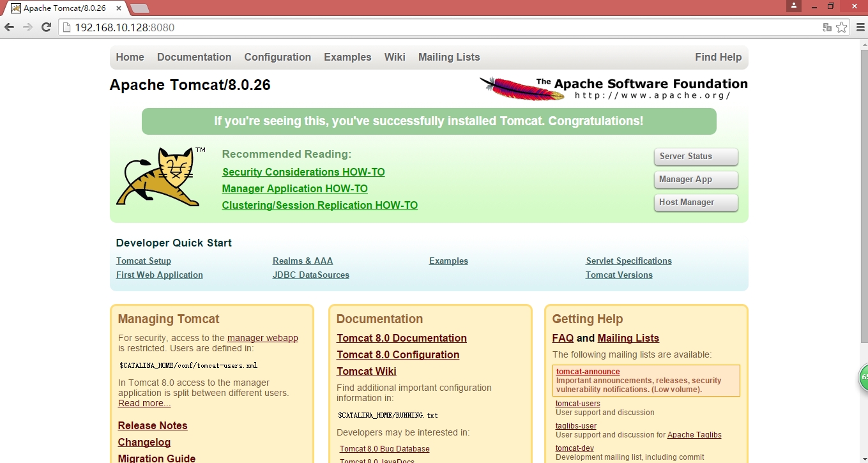This screenshot has height=463, width=868.
Task: Open the Tomcat Versions link
Action: point(619,275)
